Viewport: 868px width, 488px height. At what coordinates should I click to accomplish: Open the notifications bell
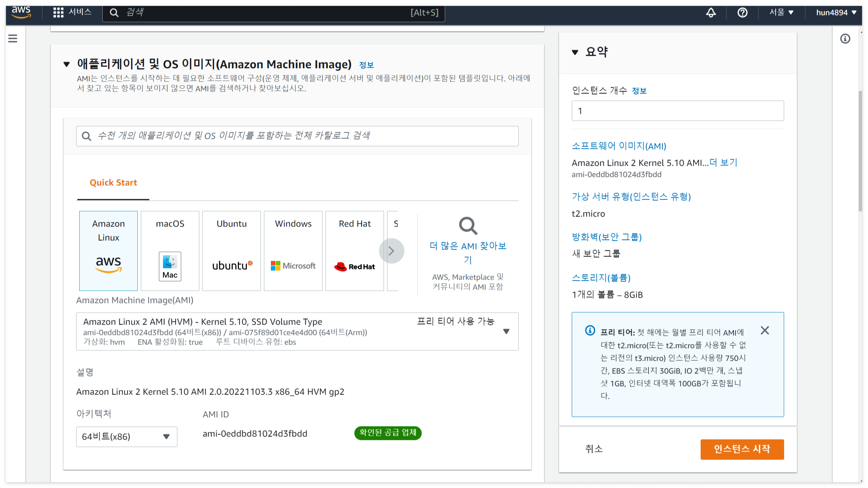click(x=711, y=13)
